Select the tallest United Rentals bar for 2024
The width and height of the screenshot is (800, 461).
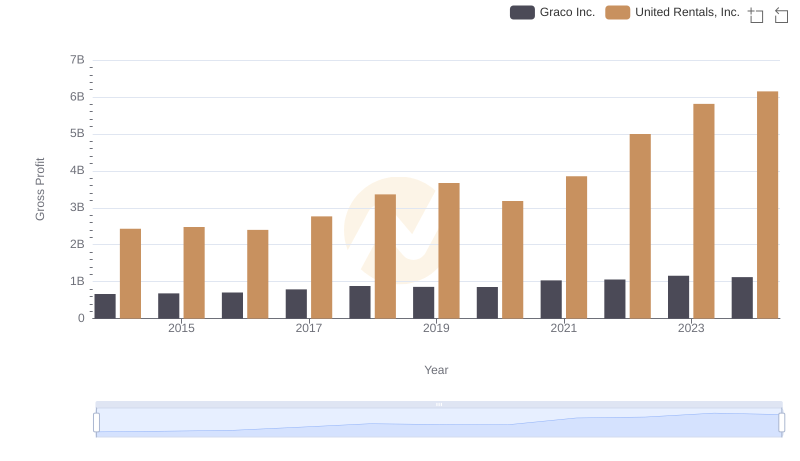(x=767, y=205)
